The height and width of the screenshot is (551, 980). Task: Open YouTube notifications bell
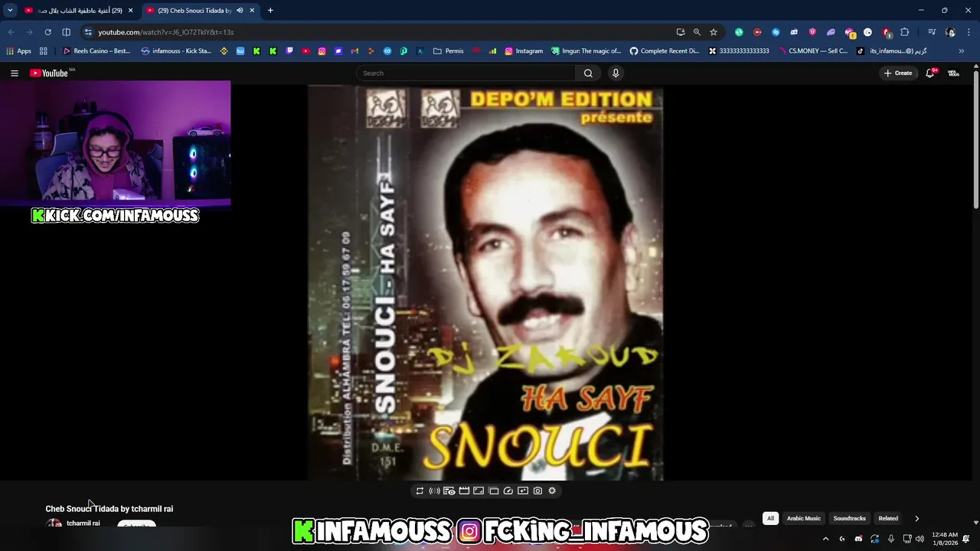point(930,73)
